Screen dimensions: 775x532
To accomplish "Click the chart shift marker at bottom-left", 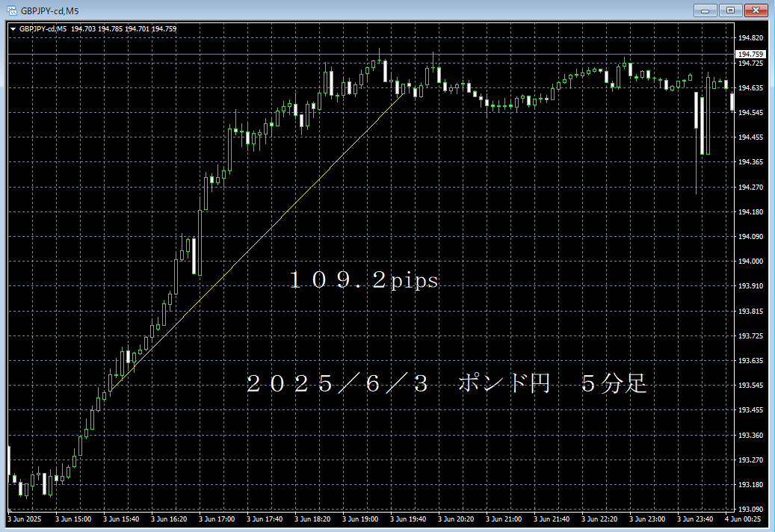I will tap(10, 510).
